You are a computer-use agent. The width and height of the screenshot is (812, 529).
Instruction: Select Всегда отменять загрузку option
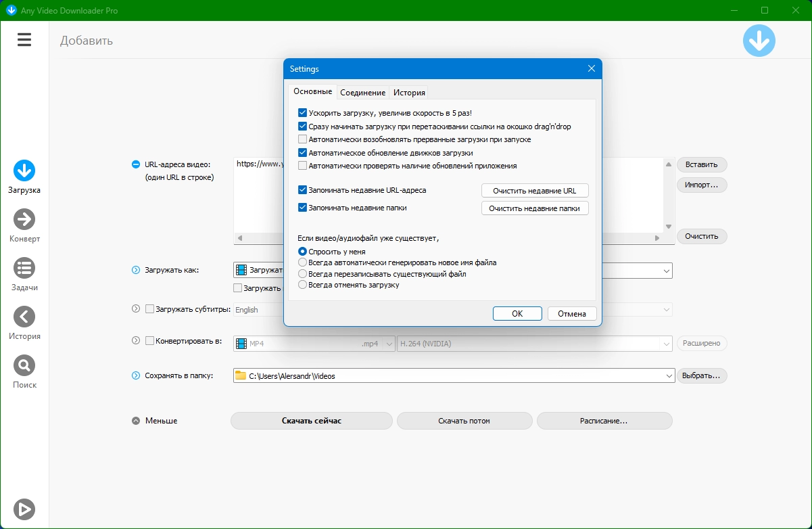(x=302, y=285)
